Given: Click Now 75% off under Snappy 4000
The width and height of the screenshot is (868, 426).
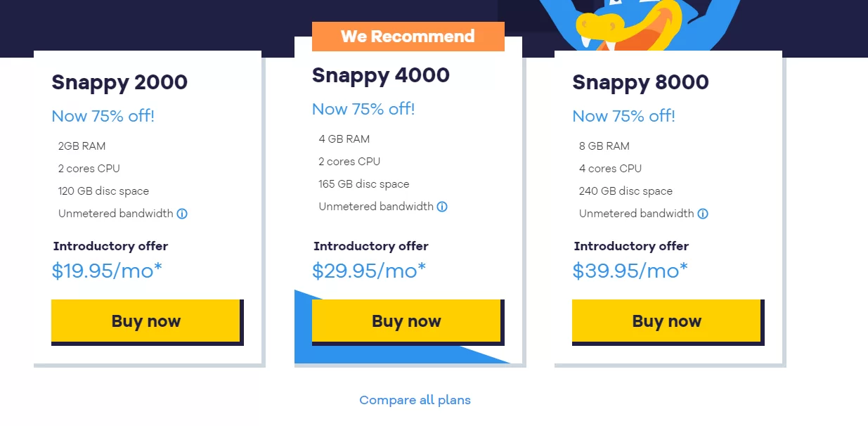Looking at the screenshot, I should tap(363, 109).
